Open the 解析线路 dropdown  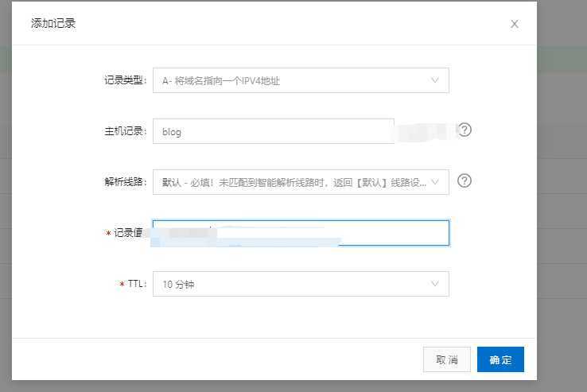coord(301,182)
